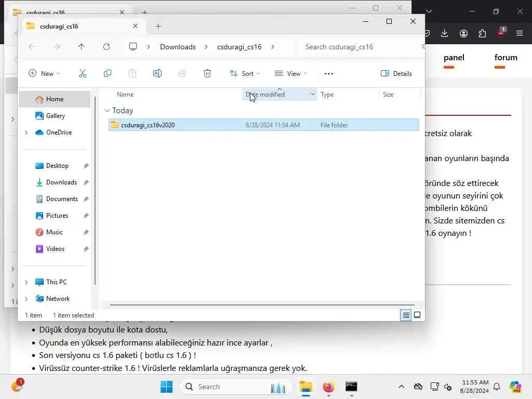This screenshot has width=532, height=399.
Task: Expand chevron after Downloads in address bar
Action: click(x=206, y=47)
